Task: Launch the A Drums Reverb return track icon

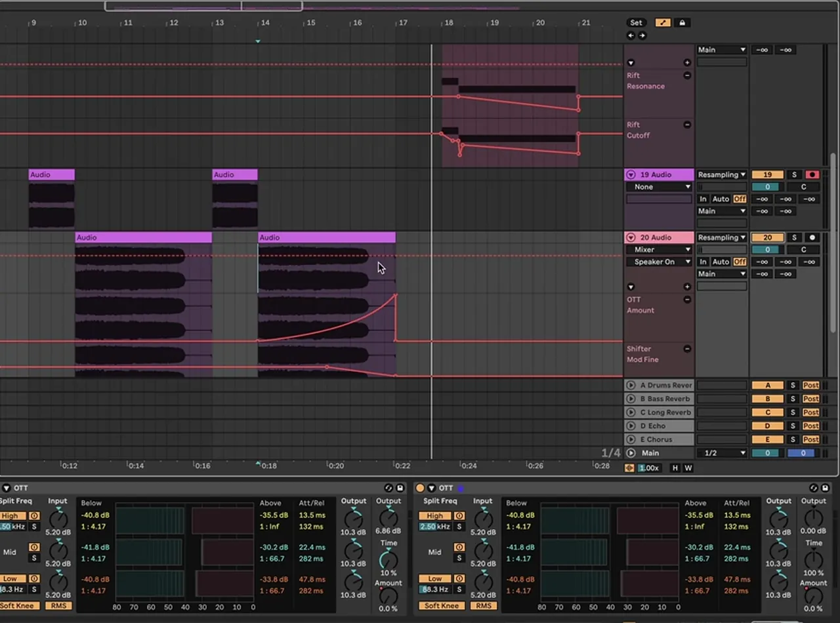Action: click(x=631, y=386)
